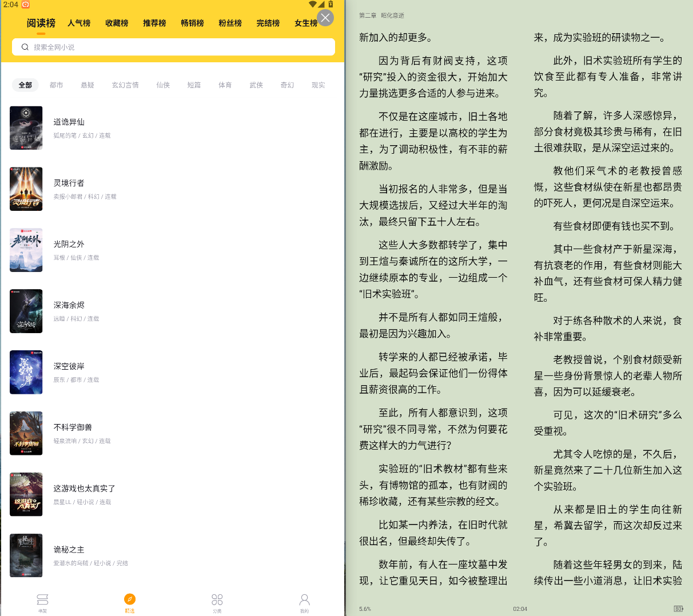Select the 短篇 genre filter
The height and width of the screenshot is (616, 693).
tap(194, 85)
